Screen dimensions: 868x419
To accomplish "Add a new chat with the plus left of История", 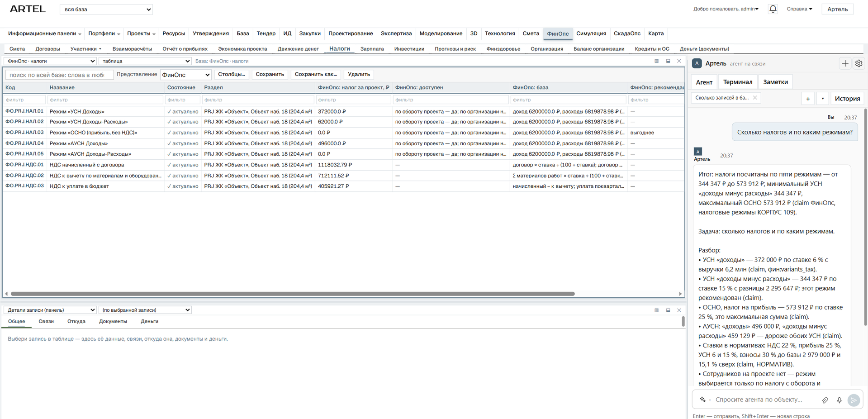I will (808, 99).
